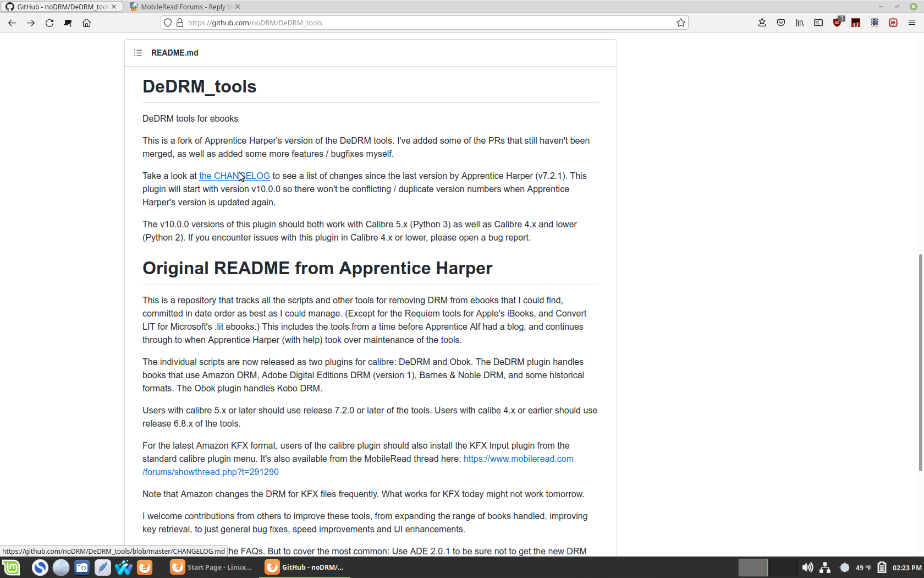Screen dimensions: 924x578
Task: Open the screenshot camera application
Action: coord(82,567)
